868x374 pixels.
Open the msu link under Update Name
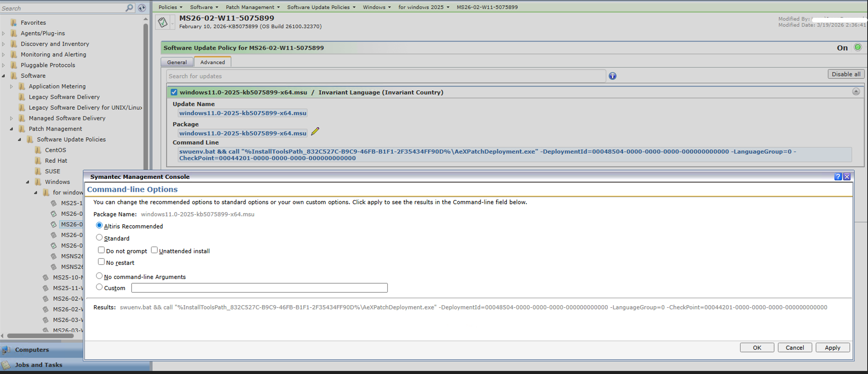(243, 113)
